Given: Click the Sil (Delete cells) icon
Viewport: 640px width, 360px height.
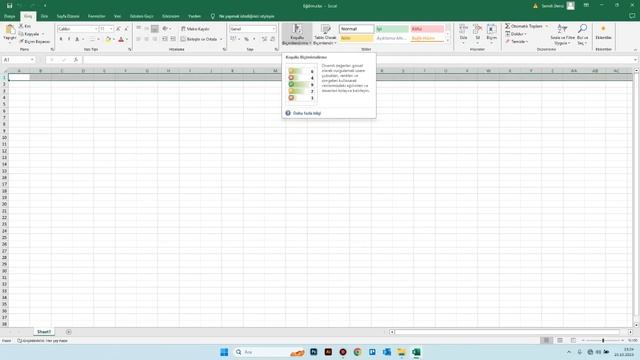Looking at the screenshot, I should [x=478, y=29].
